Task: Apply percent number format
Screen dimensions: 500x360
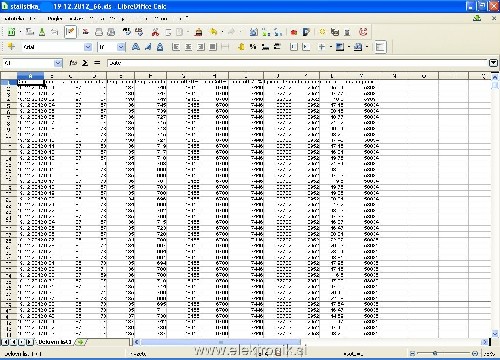Action: pyautogui.click(x=253, y=47)
